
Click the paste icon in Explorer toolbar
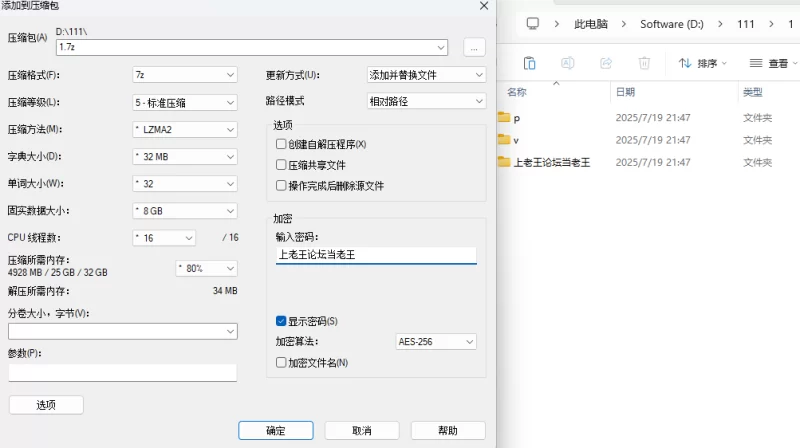point(530,63)
